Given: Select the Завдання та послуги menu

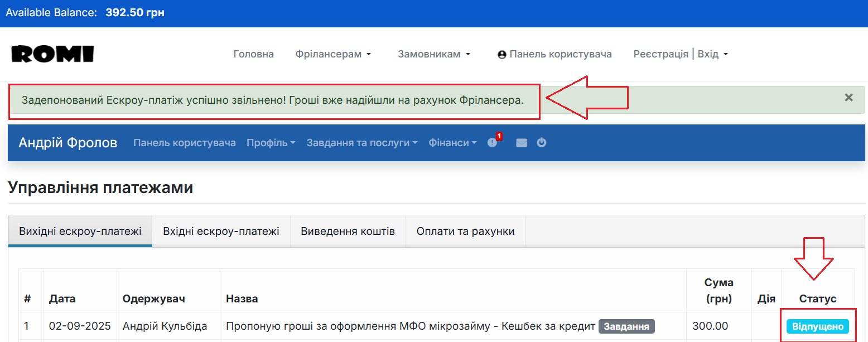Looking at the screenshot, I should pos(360,143).
